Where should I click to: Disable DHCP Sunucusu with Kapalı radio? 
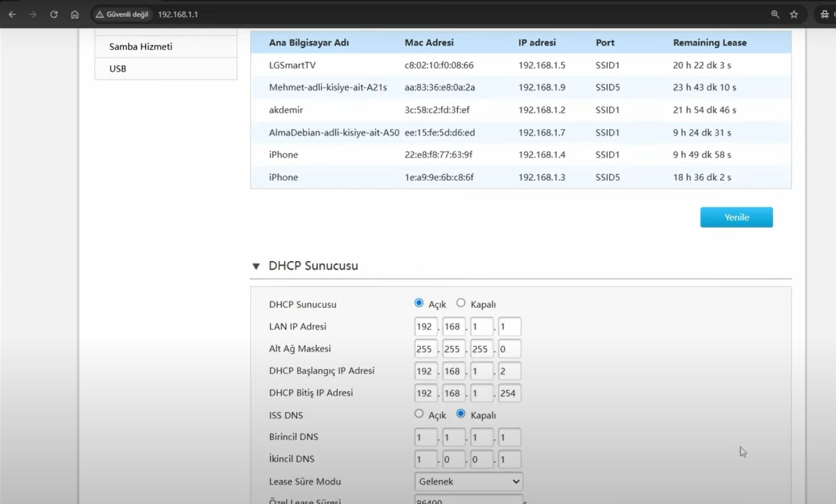point(461,303)
